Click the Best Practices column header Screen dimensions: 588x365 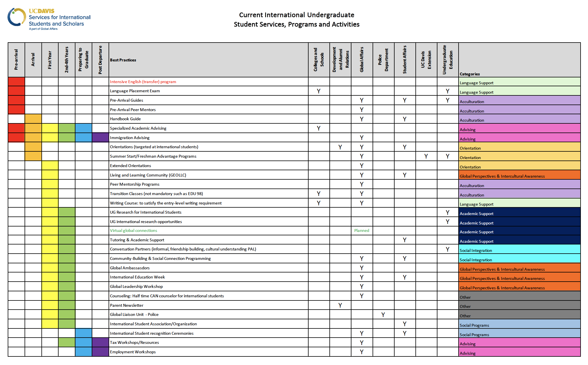[123, 60]
